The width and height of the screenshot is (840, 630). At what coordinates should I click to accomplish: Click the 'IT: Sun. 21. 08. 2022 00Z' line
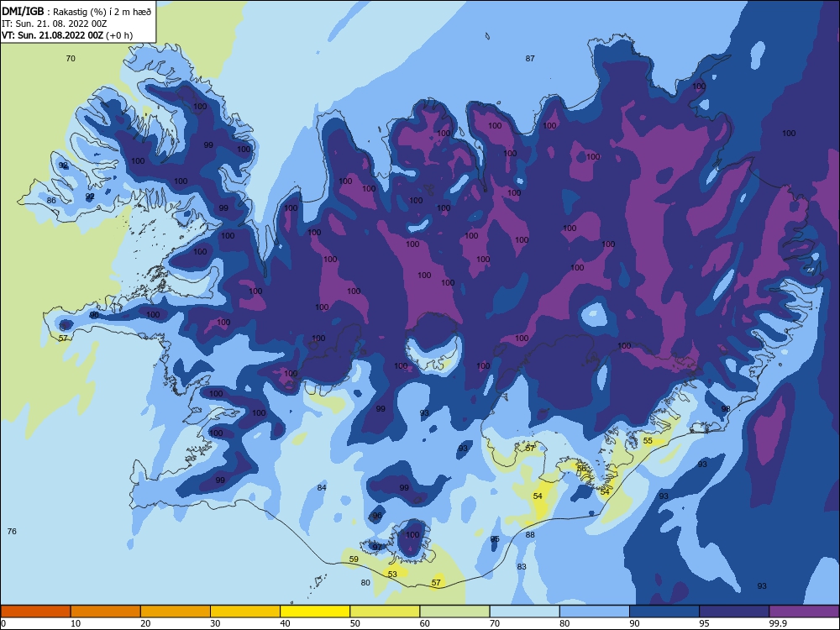tap(54, 24)
